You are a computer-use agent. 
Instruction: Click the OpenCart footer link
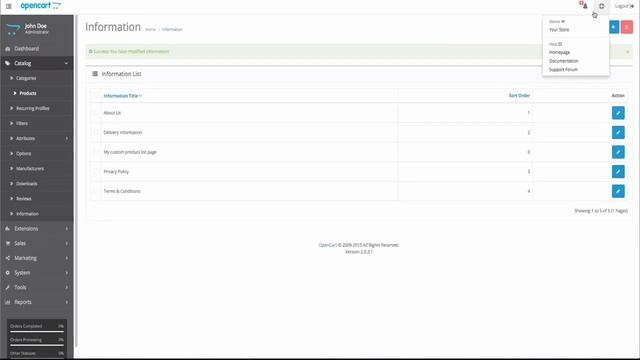(327, 245)
